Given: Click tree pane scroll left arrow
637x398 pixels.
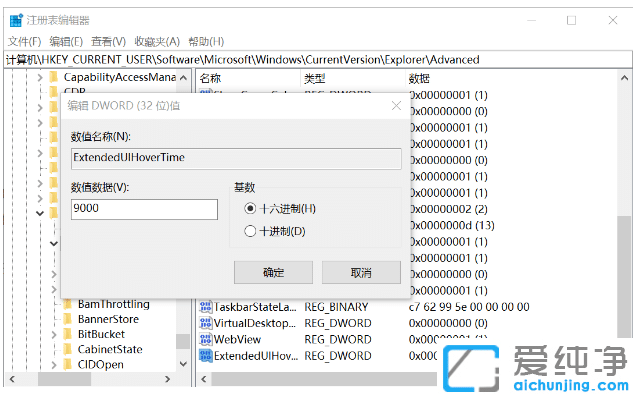Looking at the screenshot, I should tap(12, 379).
